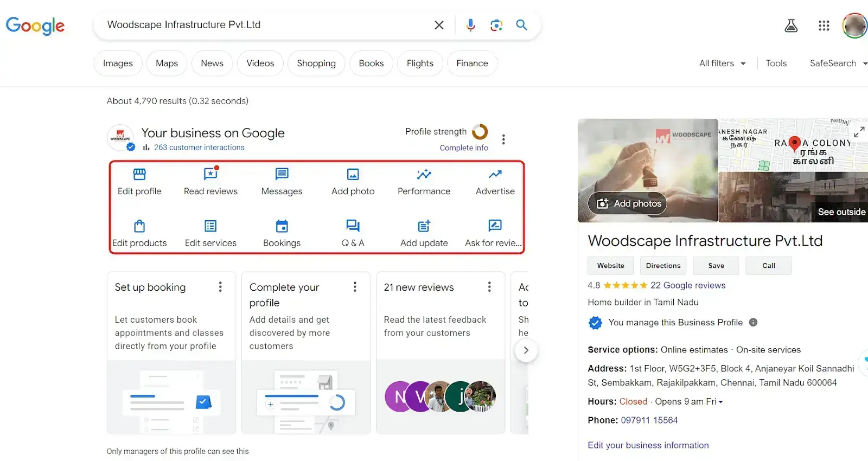The image size is (868, 461).
Task: Switch to the News tab
Action: point(212,63)
